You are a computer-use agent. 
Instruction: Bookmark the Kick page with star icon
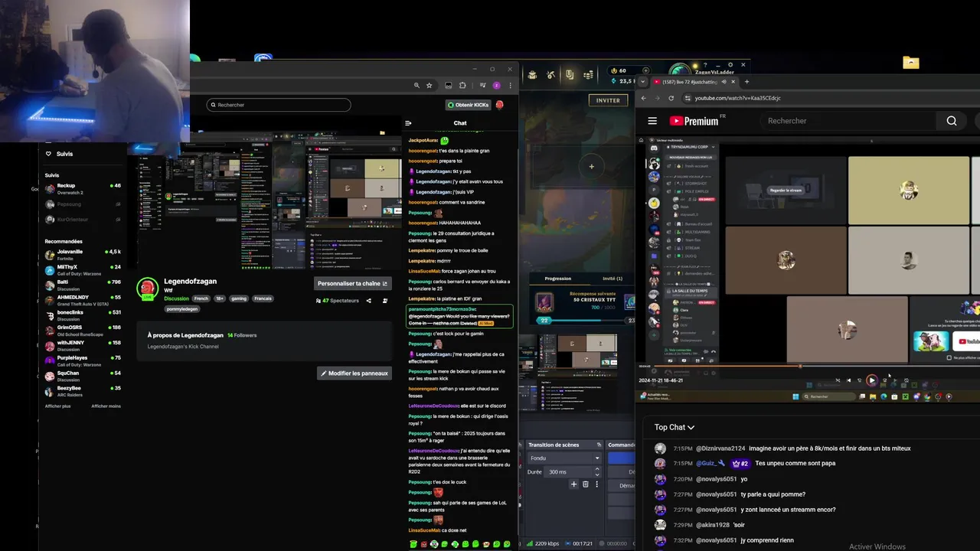tap(429, 86)
